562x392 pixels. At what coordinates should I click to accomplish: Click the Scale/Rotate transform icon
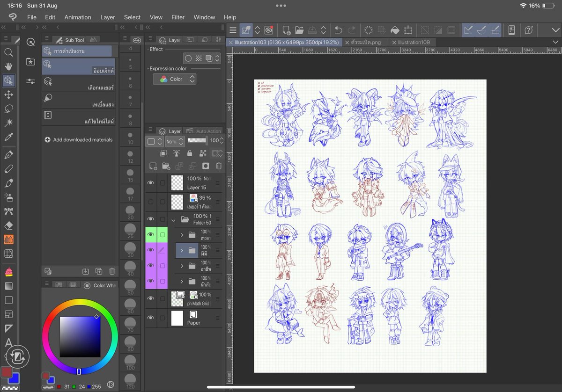click(x=408, y=30)
